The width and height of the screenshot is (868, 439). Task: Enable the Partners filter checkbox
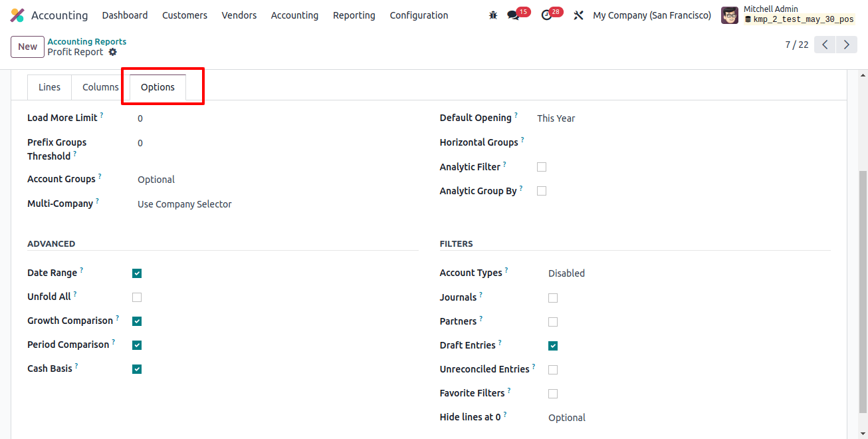tap(553, 322)
